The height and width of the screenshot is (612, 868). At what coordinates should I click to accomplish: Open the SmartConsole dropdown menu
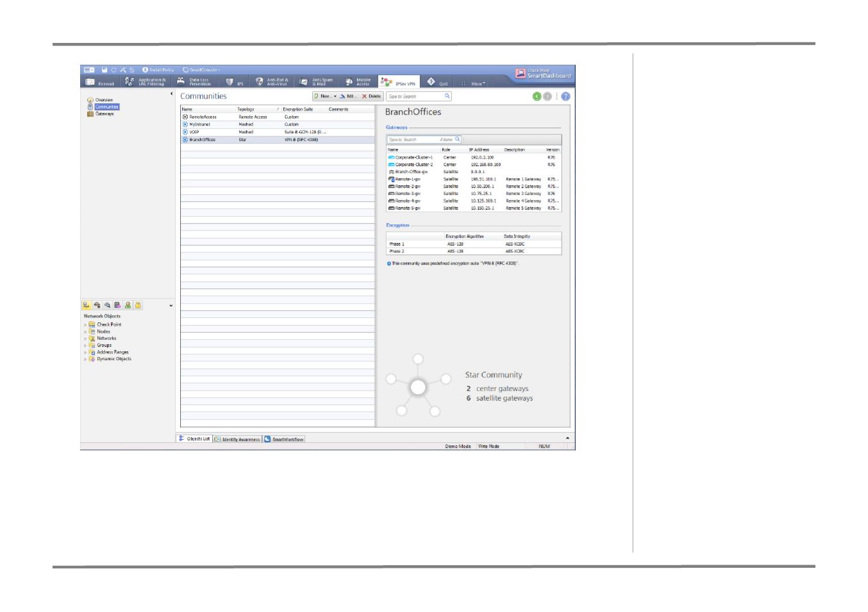pos(201,70)
